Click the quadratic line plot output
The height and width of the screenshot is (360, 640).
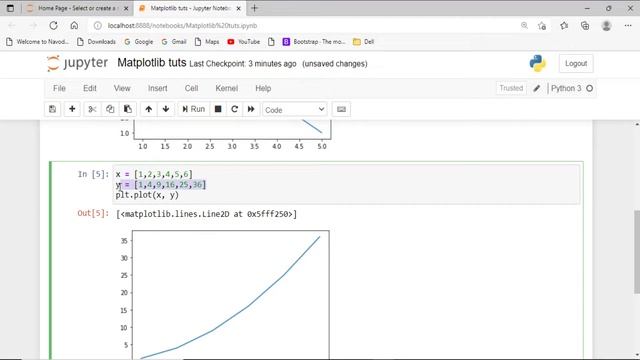(x=231, y=295)
